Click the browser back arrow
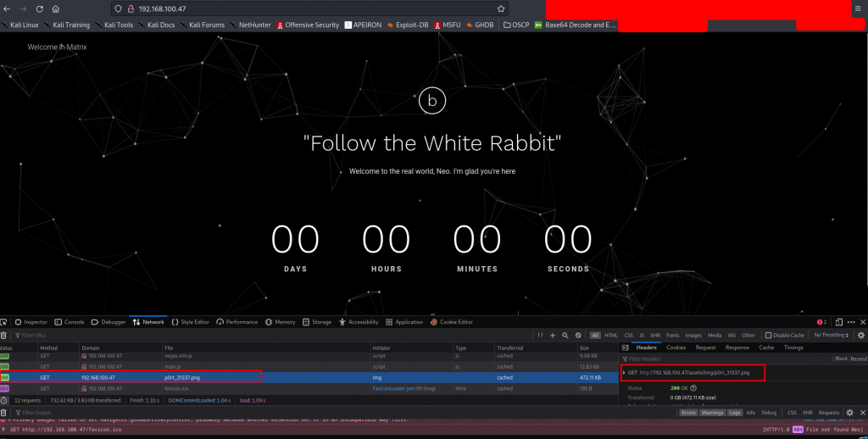 [x=7, y=8]
